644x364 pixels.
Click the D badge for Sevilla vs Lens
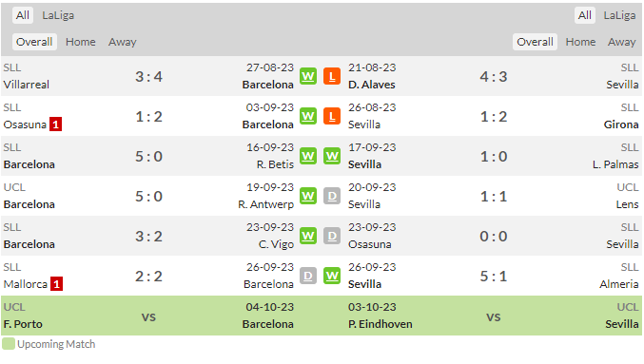pos(332,196)
